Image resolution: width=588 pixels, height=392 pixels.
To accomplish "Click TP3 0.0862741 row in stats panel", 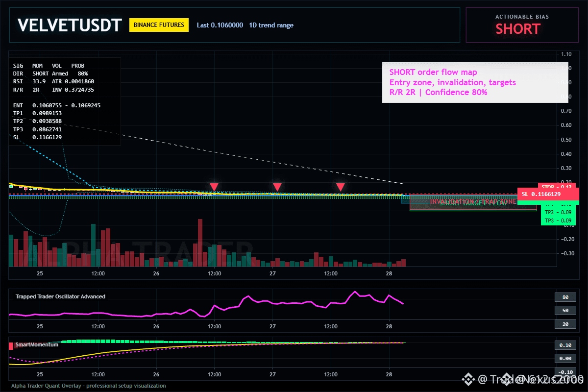I will pyautogui.click(x=37, y=129).
